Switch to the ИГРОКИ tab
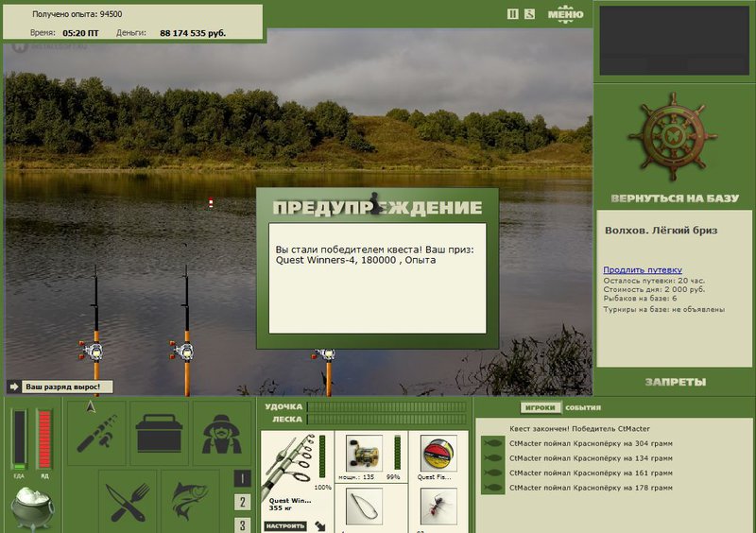Screen dimensions: 756x533 point(540,407)
